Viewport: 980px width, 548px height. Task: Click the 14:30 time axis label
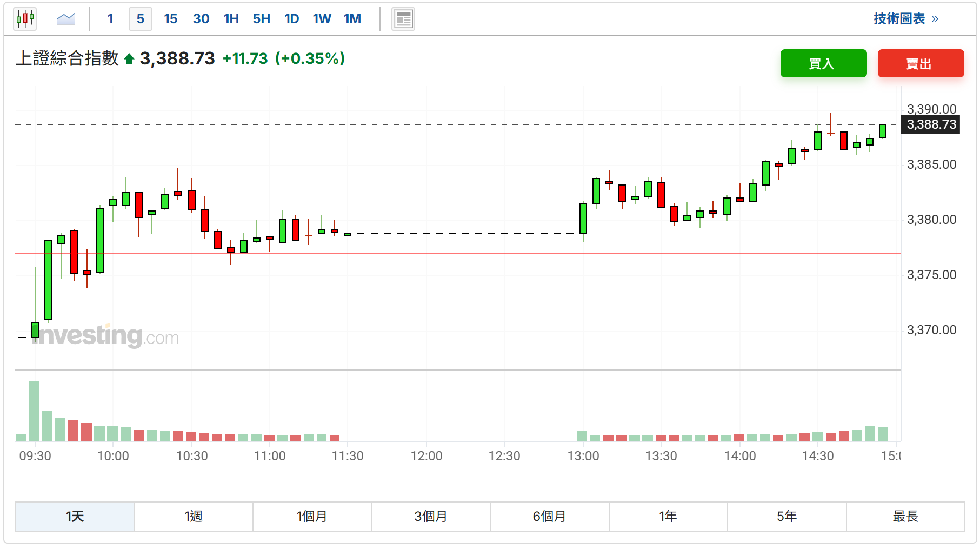[x=818, y=456]
